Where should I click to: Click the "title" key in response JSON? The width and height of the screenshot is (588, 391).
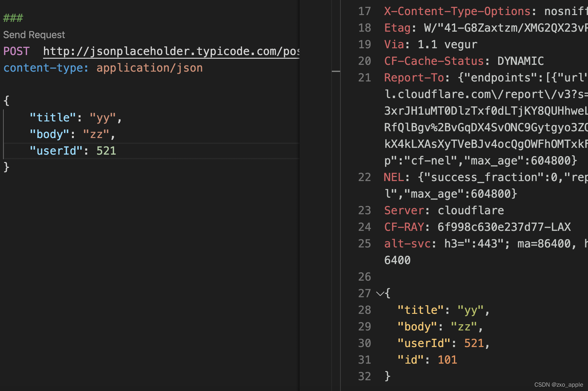(x=420, y=310)
